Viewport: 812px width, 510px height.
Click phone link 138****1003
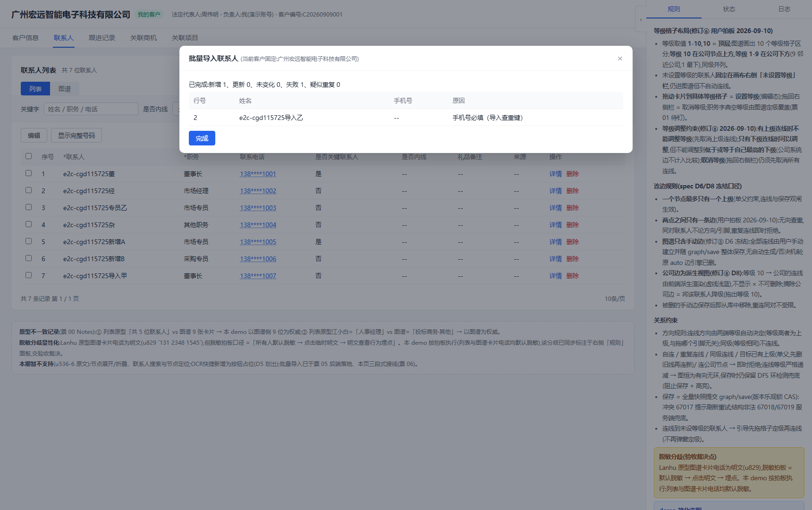point(258,208)
